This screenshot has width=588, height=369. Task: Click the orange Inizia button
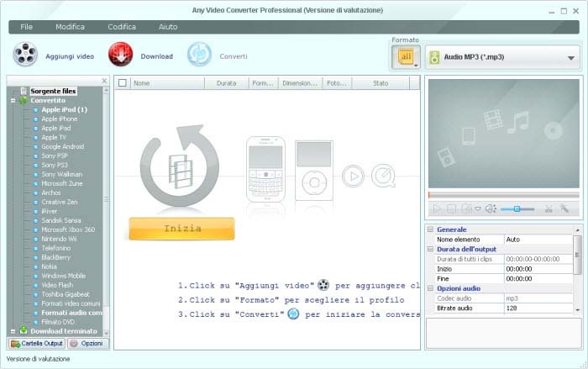point(182,229)
